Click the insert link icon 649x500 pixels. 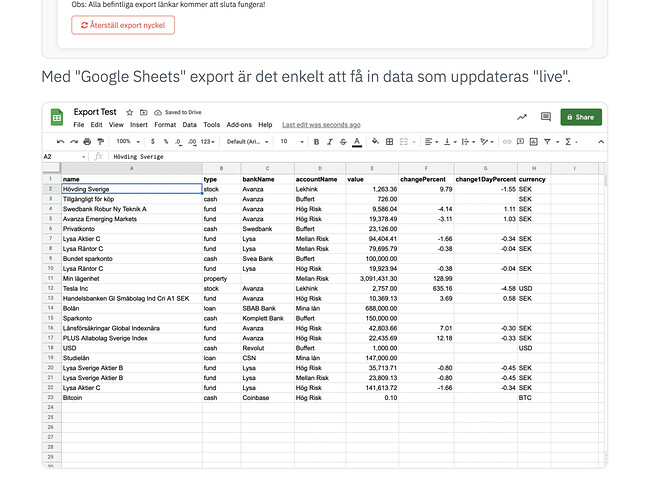pos(507,142)
